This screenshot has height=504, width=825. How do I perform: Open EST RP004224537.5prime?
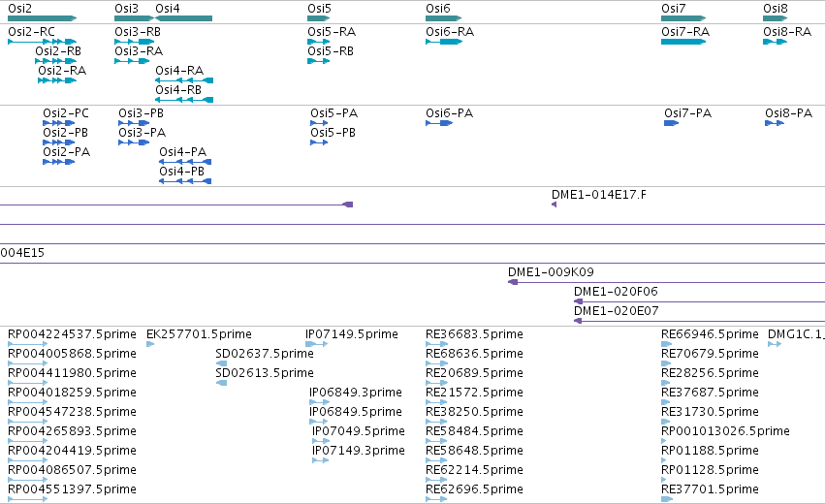pos(72,334)
